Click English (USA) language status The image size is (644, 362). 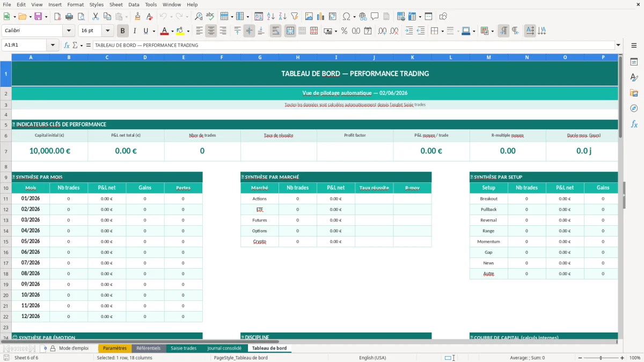pyautogui.click(x=372, y=358)
